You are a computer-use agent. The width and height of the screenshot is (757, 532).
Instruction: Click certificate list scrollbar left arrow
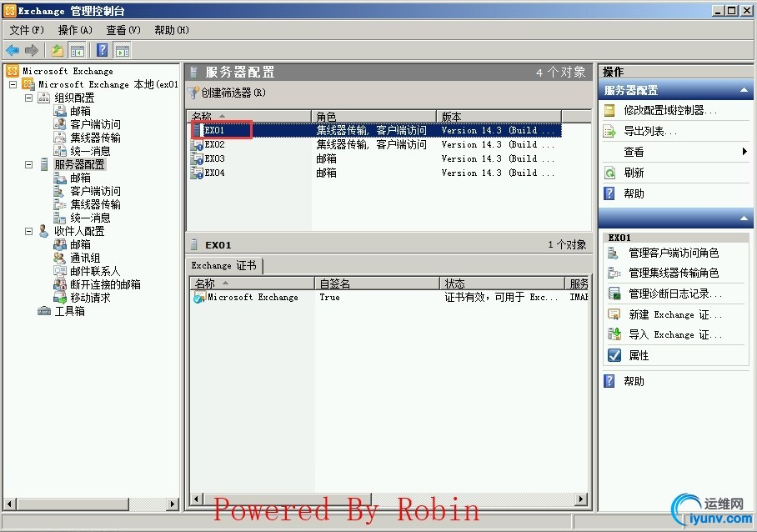[196, 499]
